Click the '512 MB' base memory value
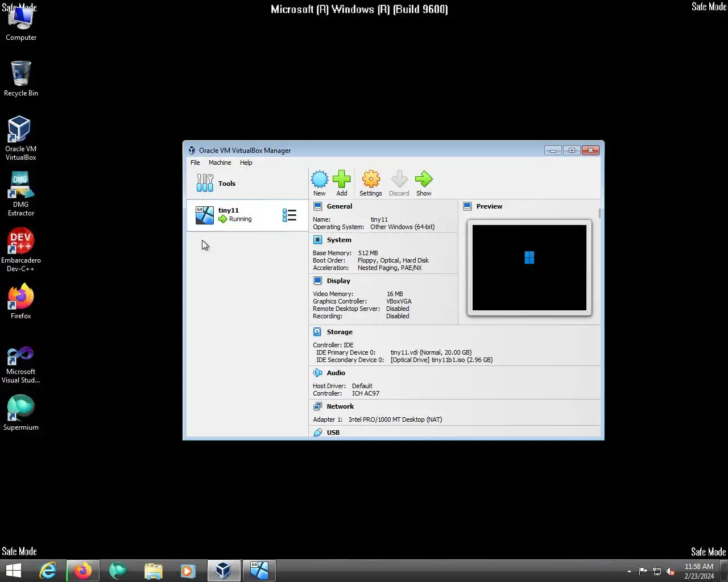This screenshot has height=582, width=728. click(368, 253)
